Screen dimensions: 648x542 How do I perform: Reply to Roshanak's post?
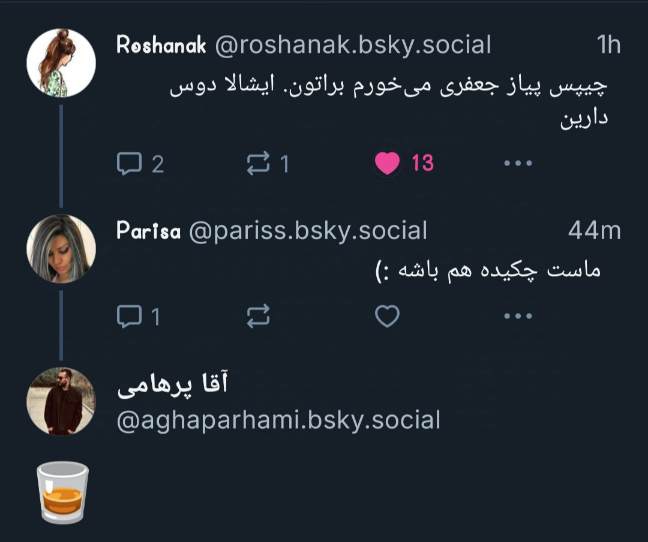129,163
